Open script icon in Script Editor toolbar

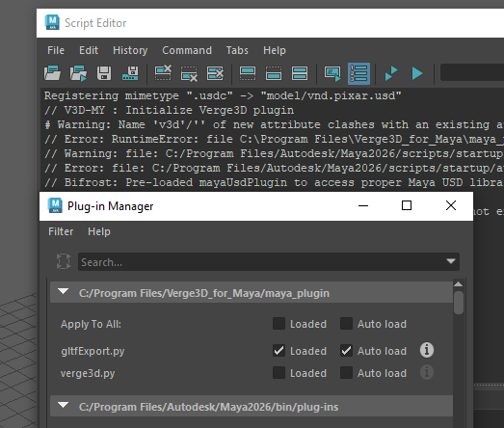pyautogui.click(x=52, y=73)
